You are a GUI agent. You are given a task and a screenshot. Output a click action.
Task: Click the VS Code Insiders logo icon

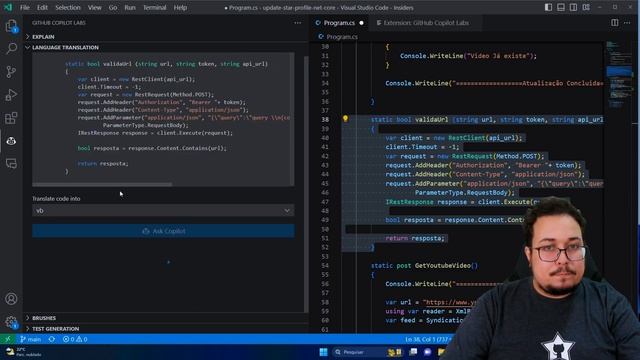(x=8, y=7)
